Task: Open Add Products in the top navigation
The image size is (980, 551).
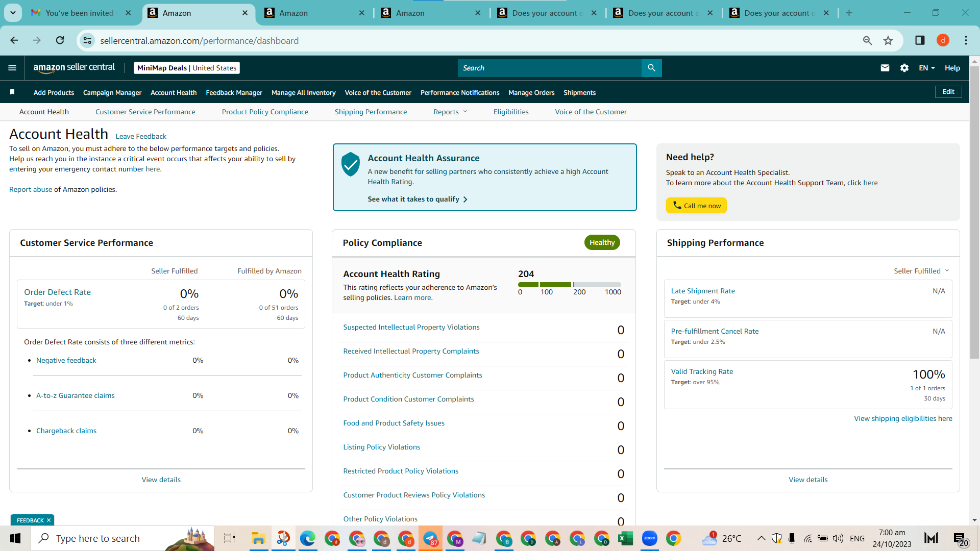Action: (54, 92)
